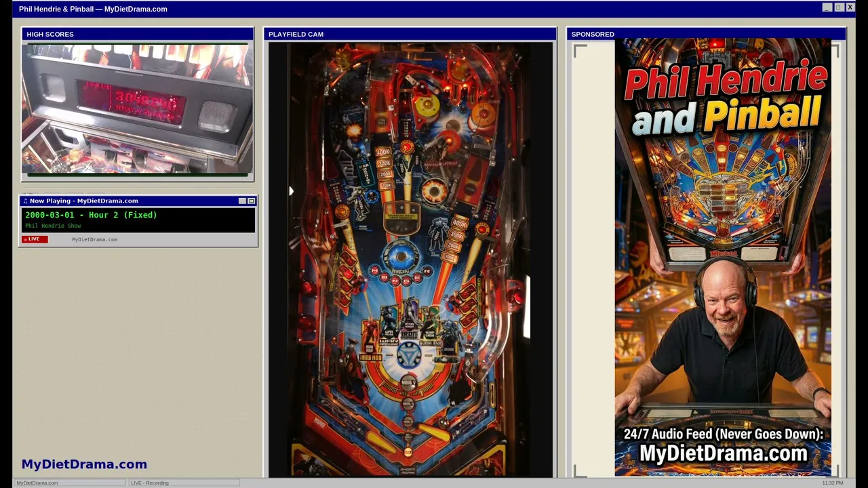Click the HIGH SCORES panel header
868x488 pixels.
138,34
